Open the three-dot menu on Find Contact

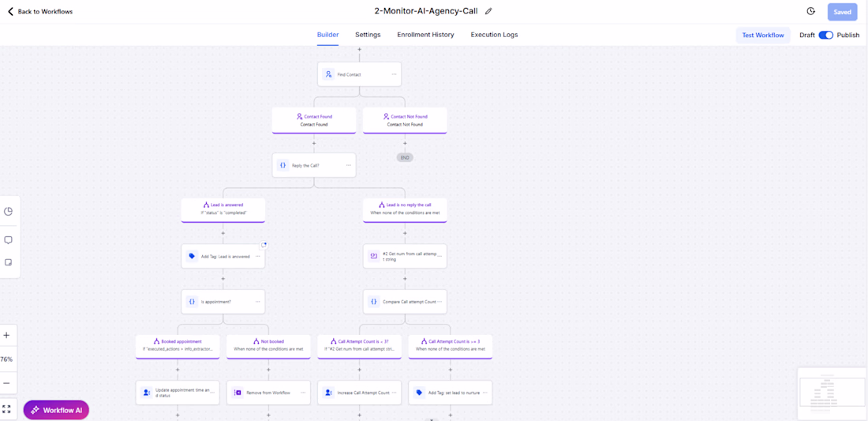click(x=394, y=74)
